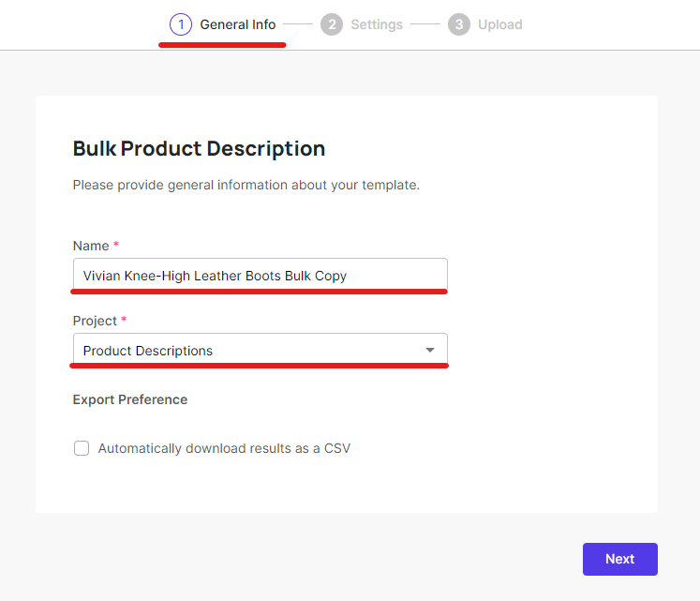This screenshot has height=601, width=700.
Task: Click the template general information description text
Action: (x=246, y=185)
